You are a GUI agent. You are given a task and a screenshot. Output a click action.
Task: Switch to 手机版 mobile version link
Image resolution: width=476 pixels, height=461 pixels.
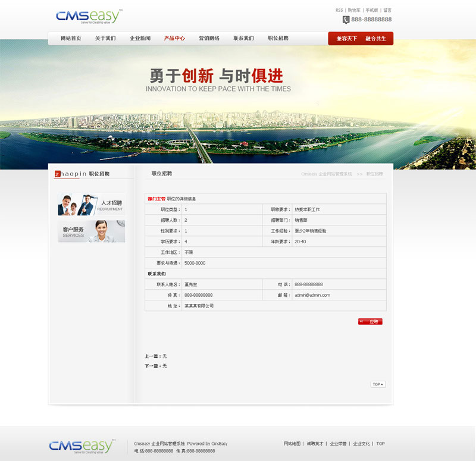coord(371,10)
